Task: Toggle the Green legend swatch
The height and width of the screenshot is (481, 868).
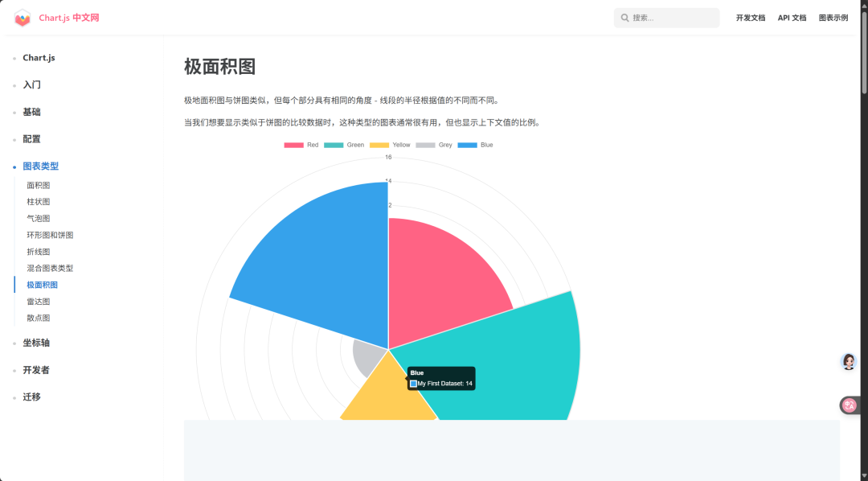Action: pyautogui.click(x=334, y=146)
